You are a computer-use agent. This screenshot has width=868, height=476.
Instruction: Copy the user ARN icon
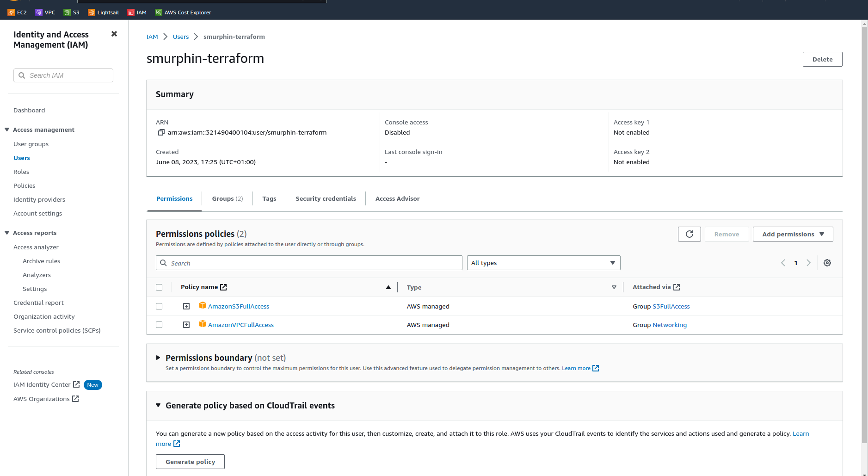161,132
